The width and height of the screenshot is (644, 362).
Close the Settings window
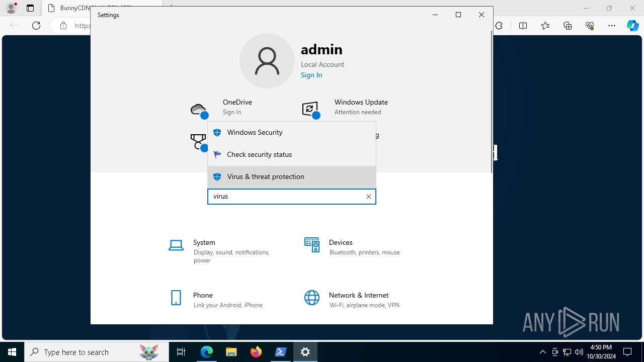point(481,15)
